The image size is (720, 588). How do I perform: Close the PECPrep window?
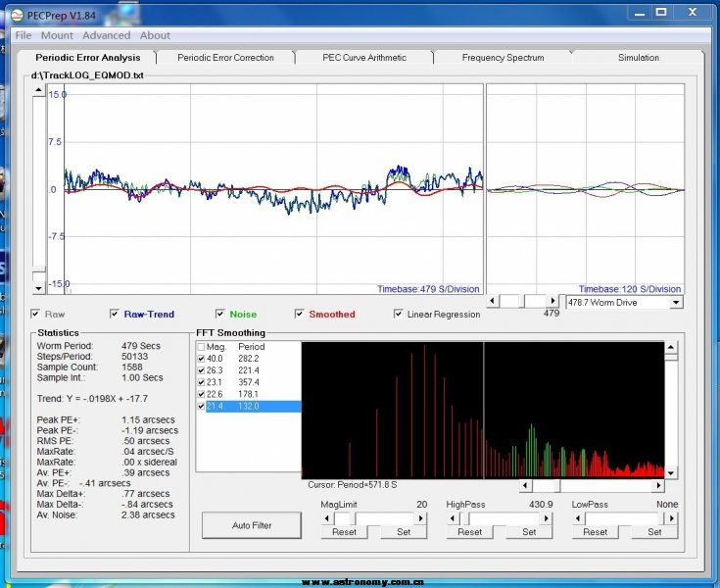tap(693, 13)
